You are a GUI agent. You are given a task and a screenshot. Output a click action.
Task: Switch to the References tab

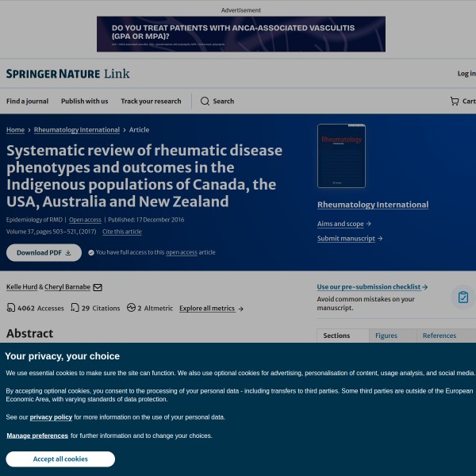click(439, 336)
